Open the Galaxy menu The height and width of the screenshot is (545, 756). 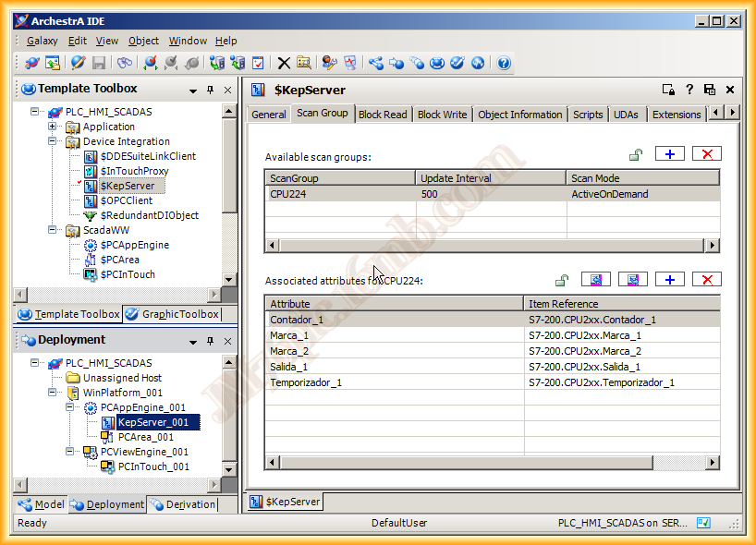coord(42,41)
